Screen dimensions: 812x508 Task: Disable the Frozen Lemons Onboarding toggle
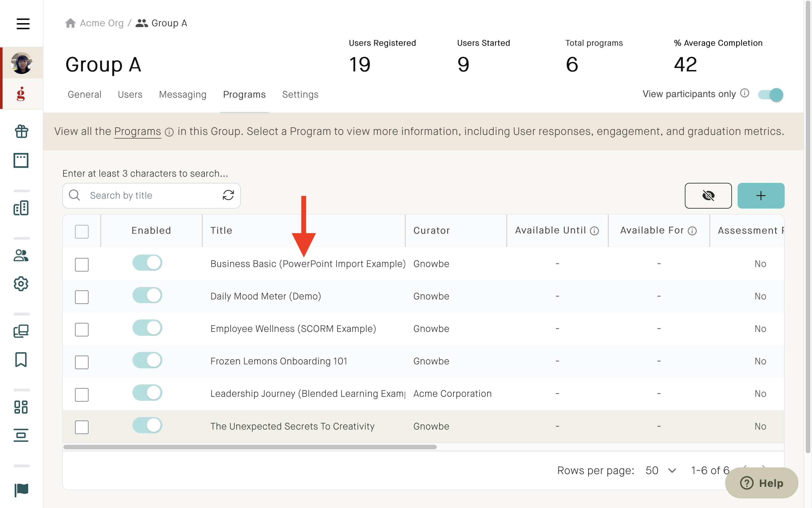pos(147,360)
